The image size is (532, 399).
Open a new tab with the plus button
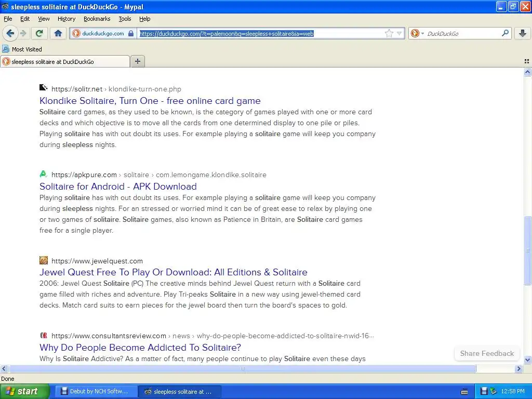tap(137, 61)
